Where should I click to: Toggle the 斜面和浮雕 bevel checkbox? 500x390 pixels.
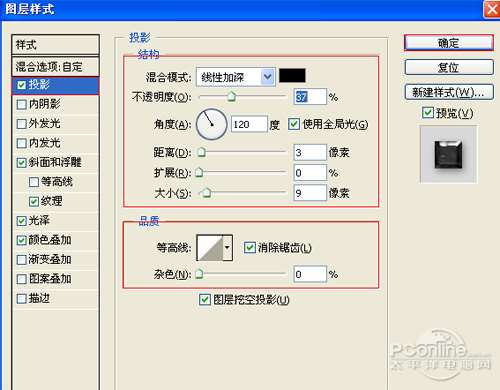(x=22, y=163)
